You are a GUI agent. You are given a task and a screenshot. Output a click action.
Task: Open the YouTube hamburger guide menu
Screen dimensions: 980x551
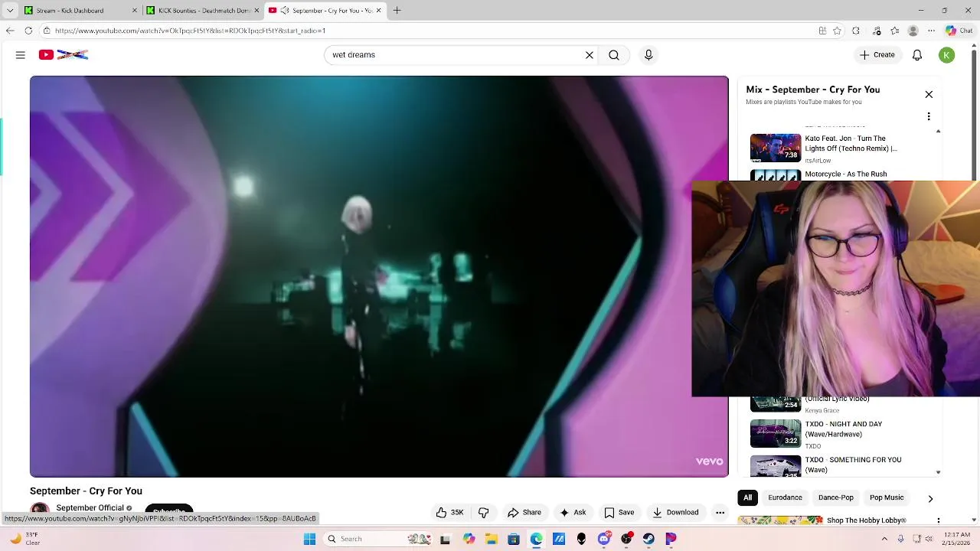click(x=21, y=55)
